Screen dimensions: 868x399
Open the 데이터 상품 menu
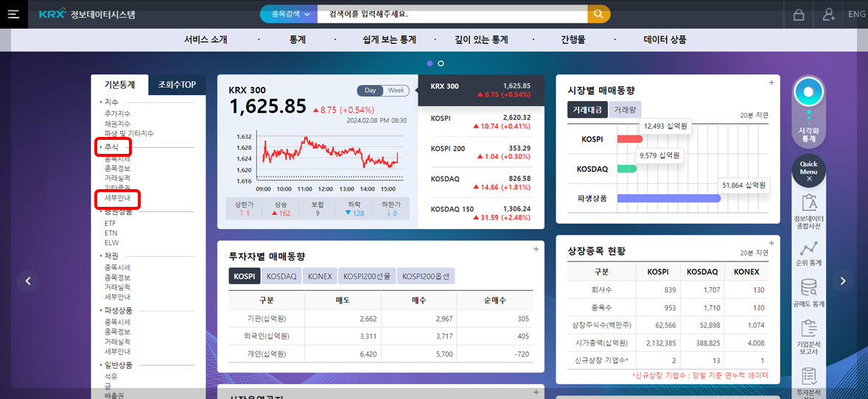click(x=665, y=40)
